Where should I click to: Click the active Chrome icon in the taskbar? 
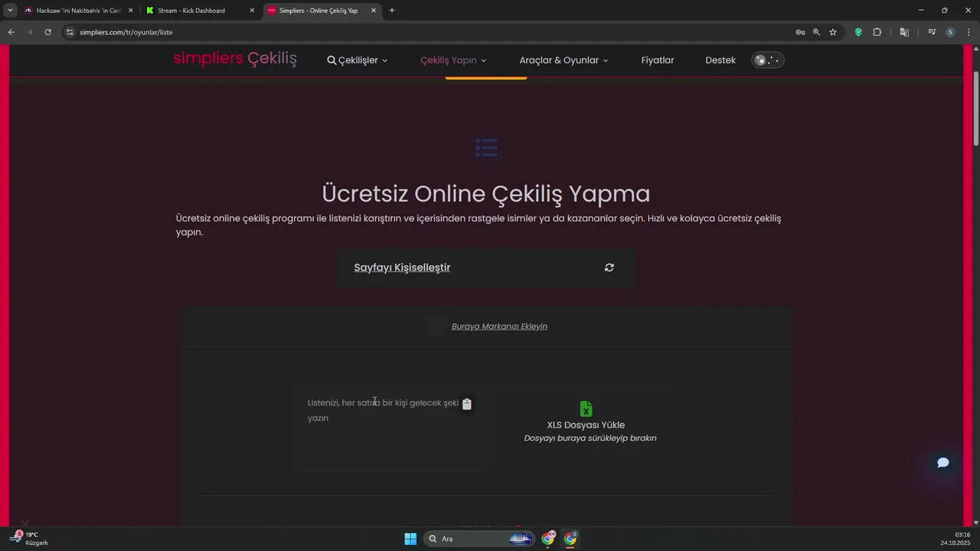click(x=570, y=539)
